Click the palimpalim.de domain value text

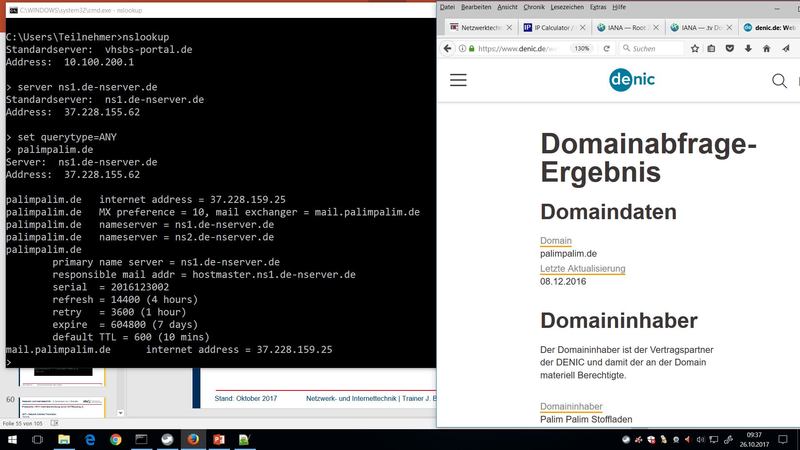(568, 254)
